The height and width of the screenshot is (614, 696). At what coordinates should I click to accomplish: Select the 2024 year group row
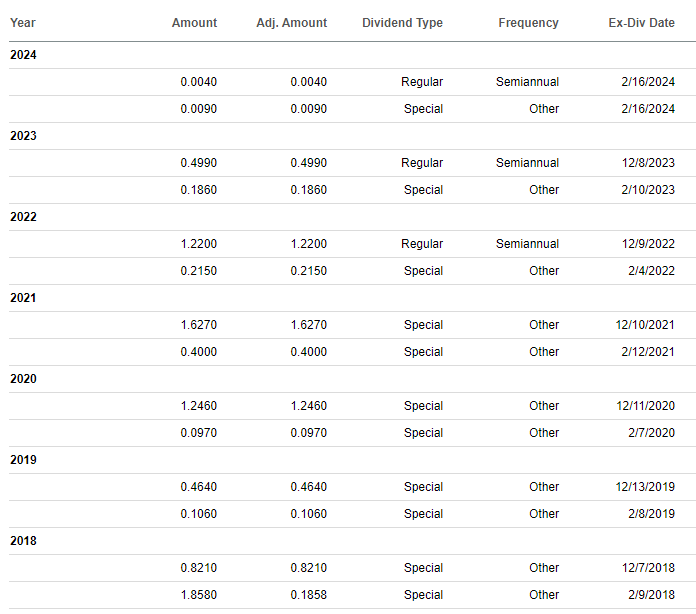click(x=23, y=55)
